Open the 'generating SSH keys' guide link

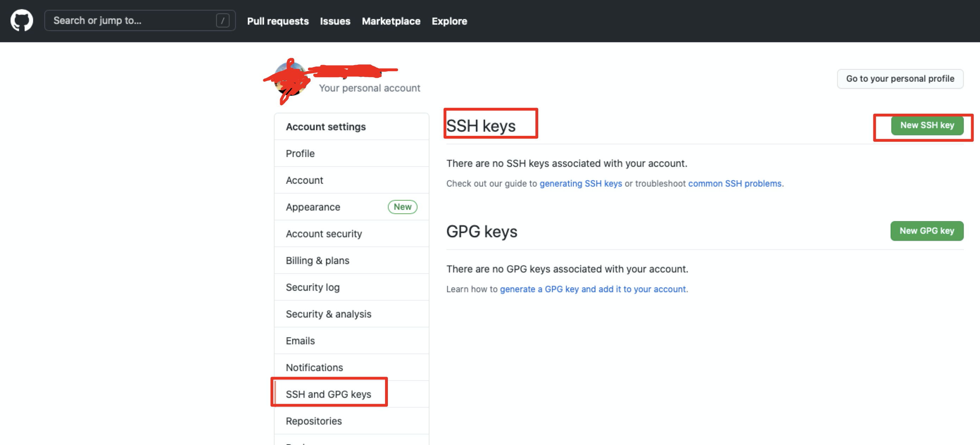pyautogui.click(x=580, y=183)
